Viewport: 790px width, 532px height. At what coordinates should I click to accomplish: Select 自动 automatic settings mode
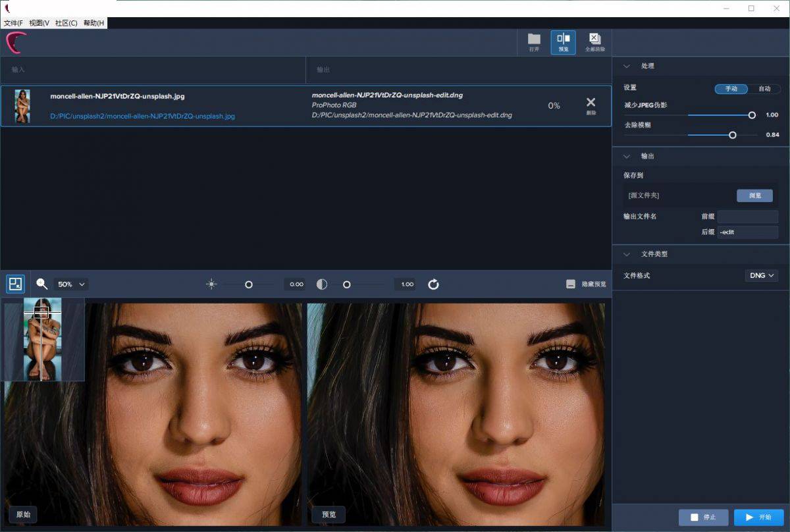pyautogui.click(x=764, y=89)
